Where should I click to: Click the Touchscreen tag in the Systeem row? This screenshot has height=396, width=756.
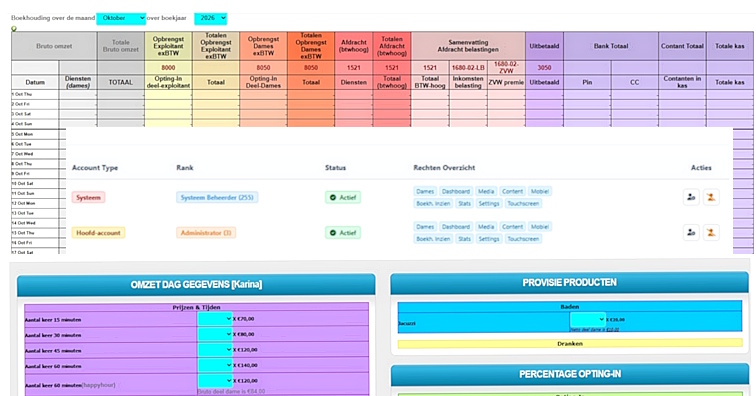pos(523,204)
